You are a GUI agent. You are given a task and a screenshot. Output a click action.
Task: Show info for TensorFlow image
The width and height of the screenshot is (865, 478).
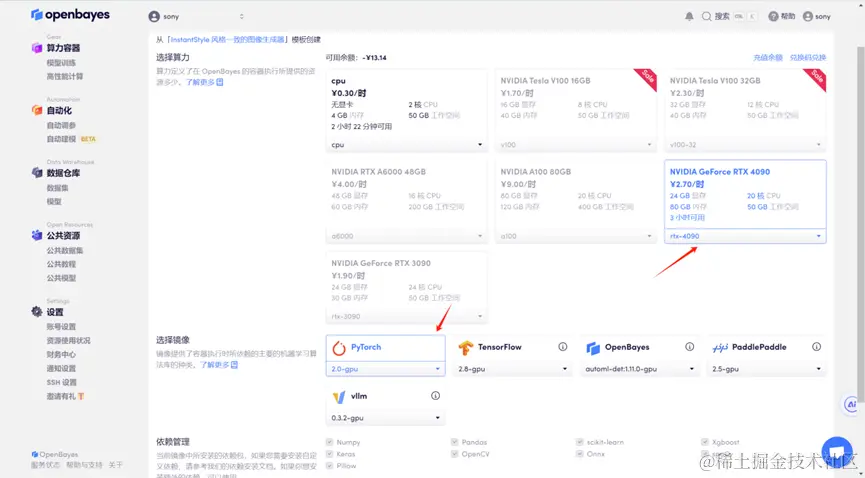click(x=563, y=347)
